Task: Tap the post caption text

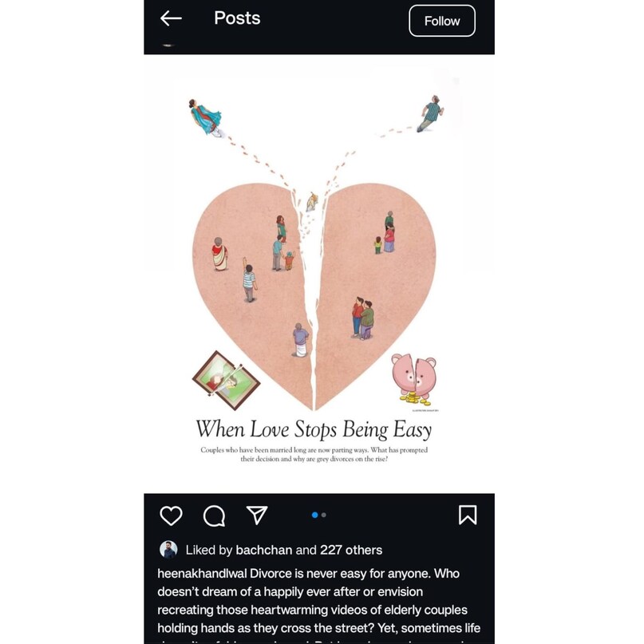Action: pos(318,605)
